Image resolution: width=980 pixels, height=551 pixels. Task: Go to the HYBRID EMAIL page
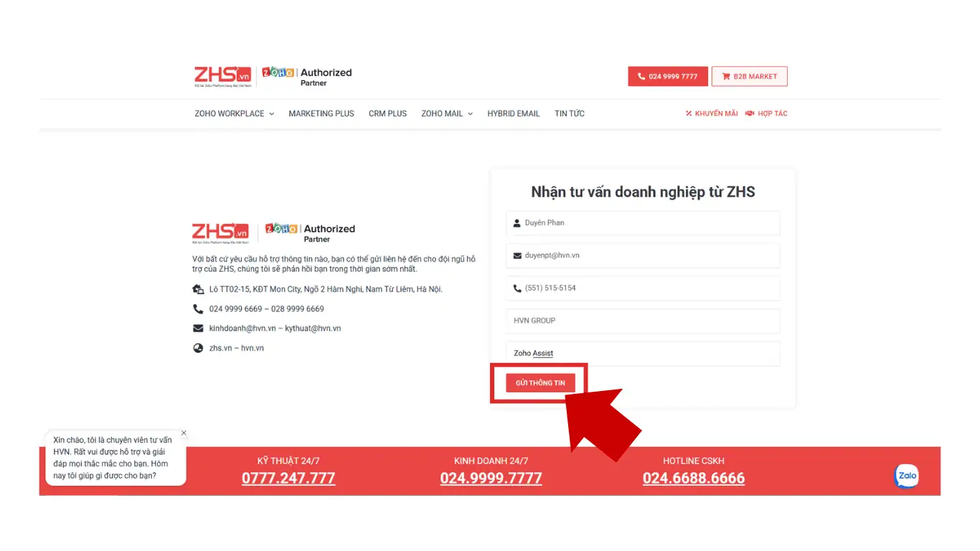514,113
